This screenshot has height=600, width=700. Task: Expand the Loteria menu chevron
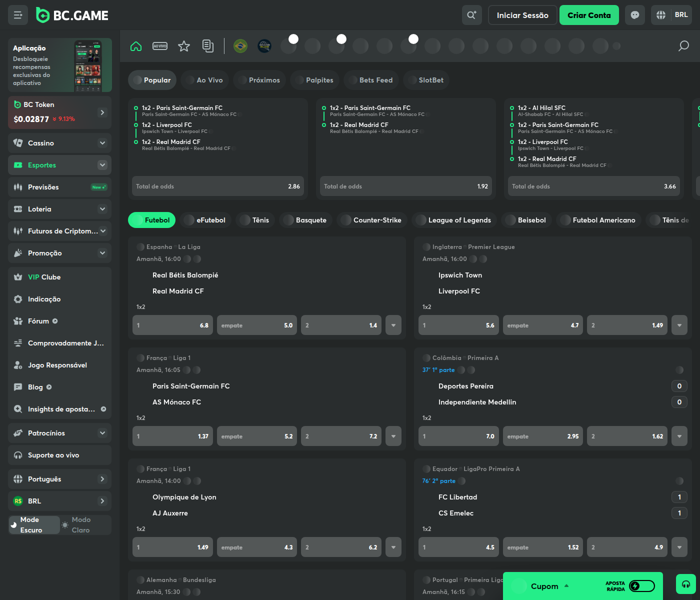102,209
